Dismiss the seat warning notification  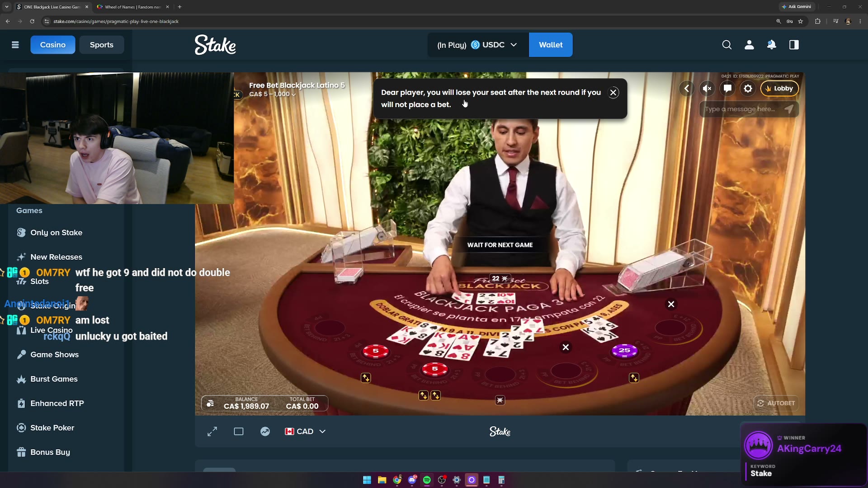point(613,93)
